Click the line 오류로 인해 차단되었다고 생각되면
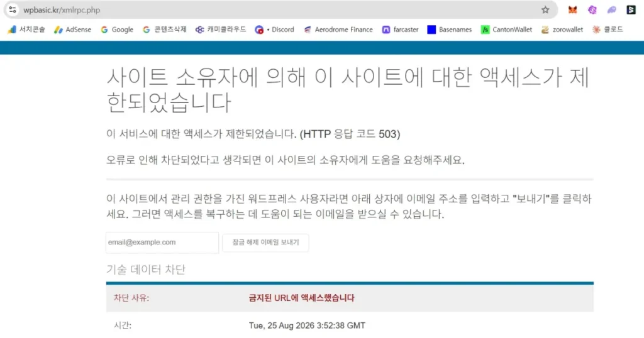Image resolution: width=644 pixels, height=338 pixels. [x=286, y=160]
